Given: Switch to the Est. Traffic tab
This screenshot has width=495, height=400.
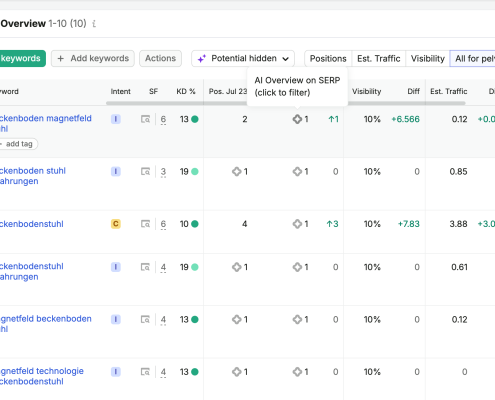Looking at the screenshot, I should click(x=379, y=59).
